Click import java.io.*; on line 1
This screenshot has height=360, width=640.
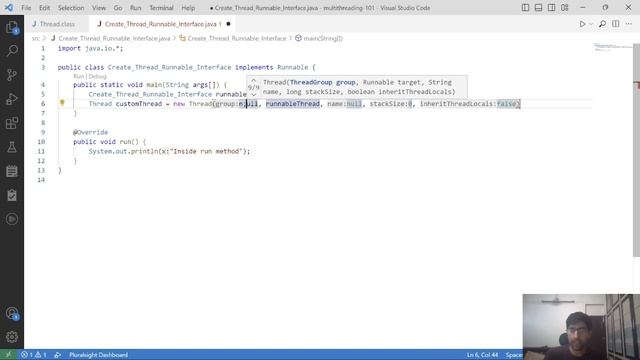(x=90, y=48)
